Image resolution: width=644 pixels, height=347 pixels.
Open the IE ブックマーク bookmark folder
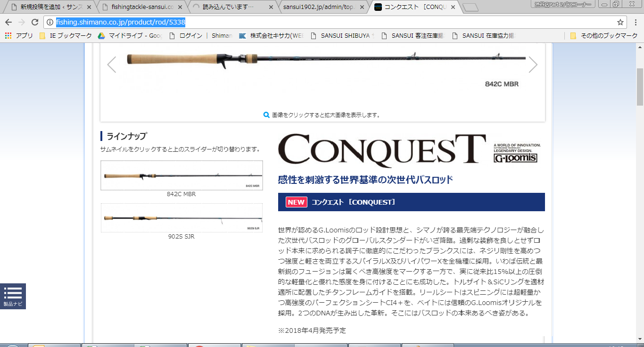(66, 35)
